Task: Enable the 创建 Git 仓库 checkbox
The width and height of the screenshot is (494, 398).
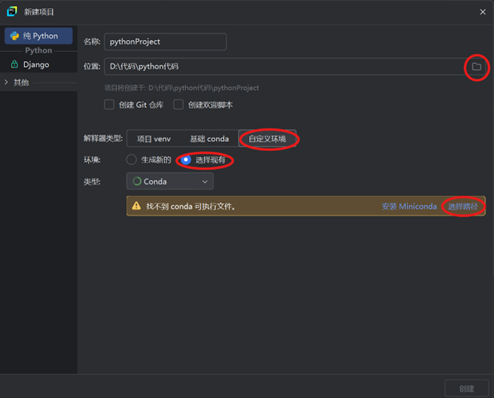Action: point(109,105)
